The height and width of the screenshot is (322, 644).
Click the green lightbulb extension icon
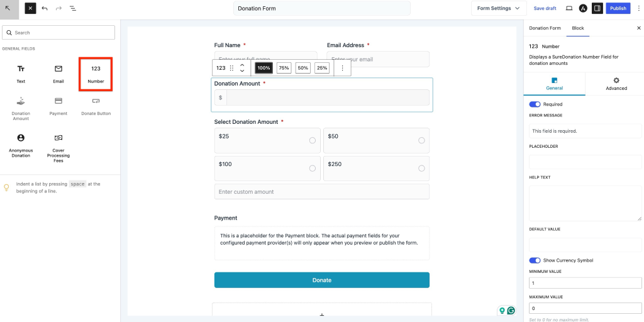click(x=502, y=311)
